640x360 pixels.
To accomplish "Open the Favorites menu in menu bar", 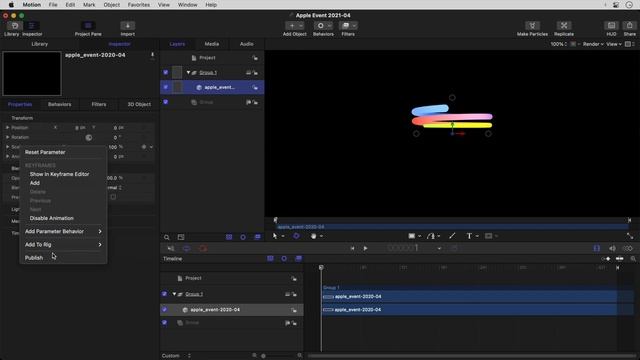I will (139, 5).
